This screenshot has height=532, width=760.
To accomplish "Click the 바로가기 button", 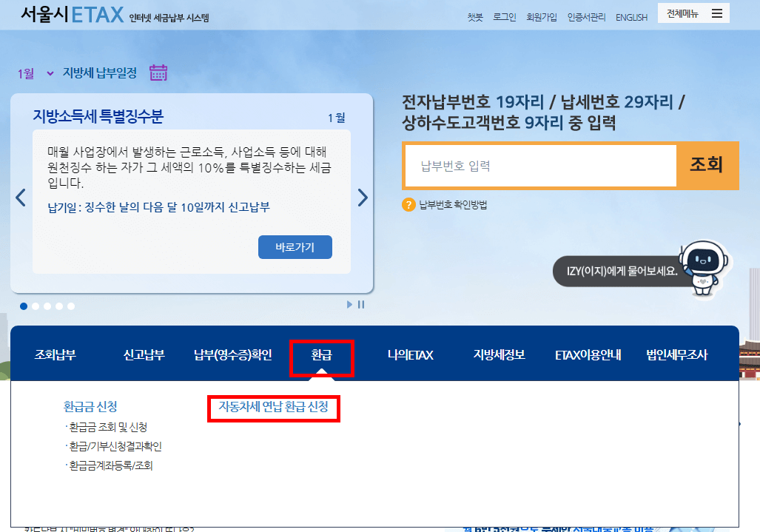I will [295, 248].
